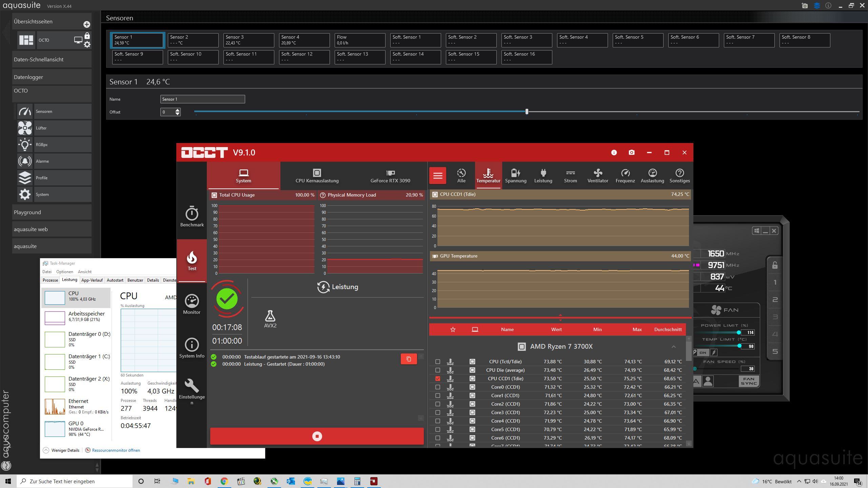The image size is (868, 488).
Task: Collapse the OCCT graph panel red arrow divider
Action: click(x=560, y=318)
